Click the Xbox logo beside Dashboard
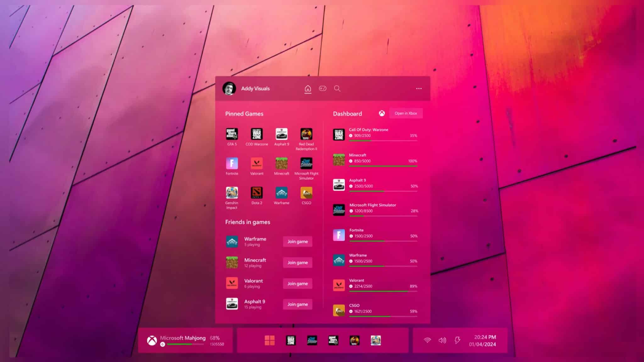The width and height of the screenshot is (644, 362). tap(382, 113)
